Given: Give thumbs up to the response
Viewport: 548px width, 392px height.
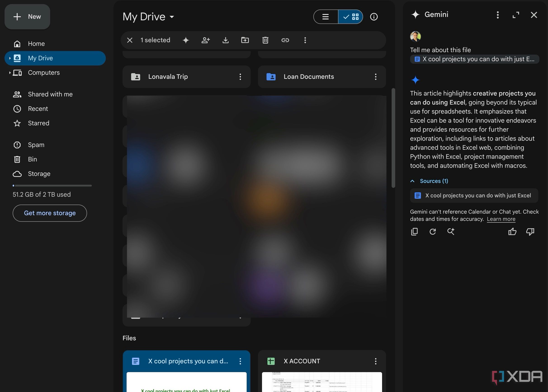Looking at the screenshot, I should click(512, 231).
